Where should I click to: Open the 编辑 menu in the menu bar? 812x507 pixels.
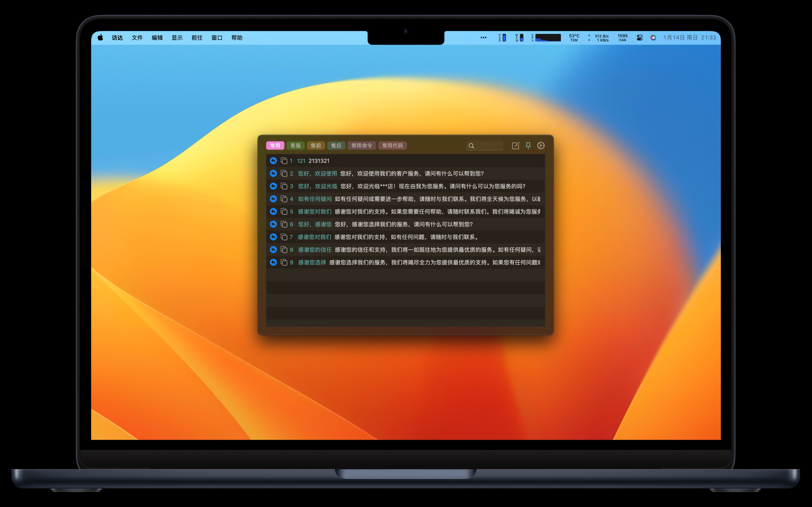pos(157,37)
